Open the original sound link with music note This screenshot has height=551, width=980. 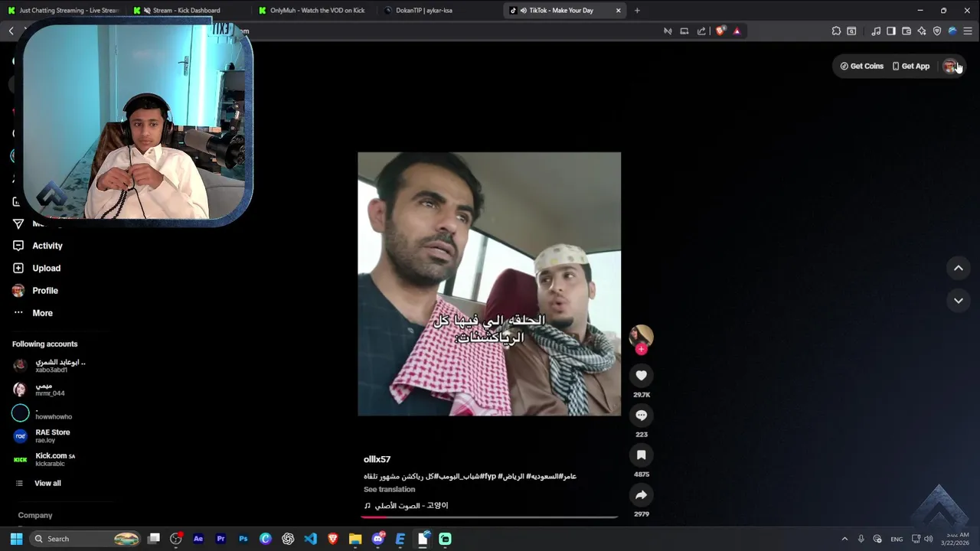point(406,505)
